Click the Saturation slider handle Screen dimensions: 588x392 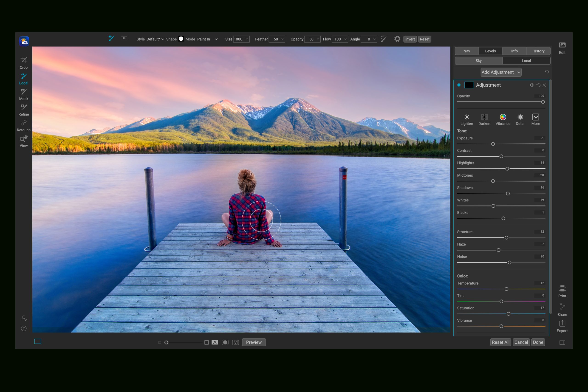[508, 314]
